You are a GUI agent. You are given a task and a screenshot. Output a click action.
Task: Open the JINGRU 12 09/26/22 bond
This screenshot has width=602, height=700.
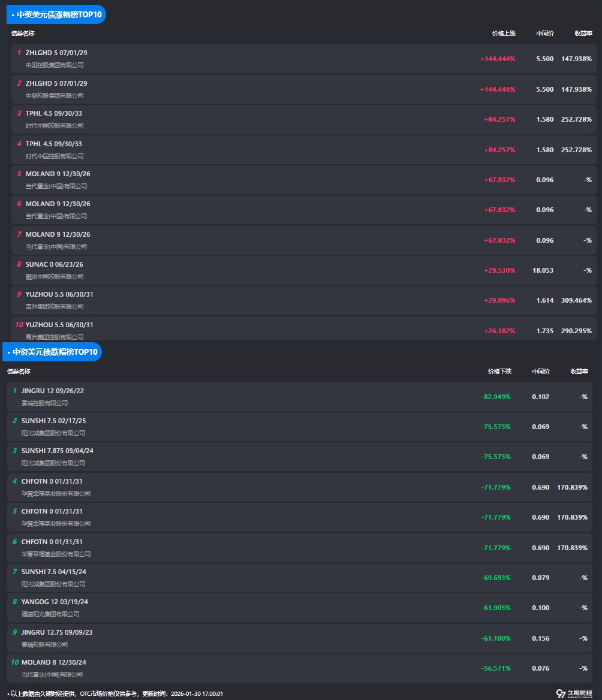click(52, 391)
